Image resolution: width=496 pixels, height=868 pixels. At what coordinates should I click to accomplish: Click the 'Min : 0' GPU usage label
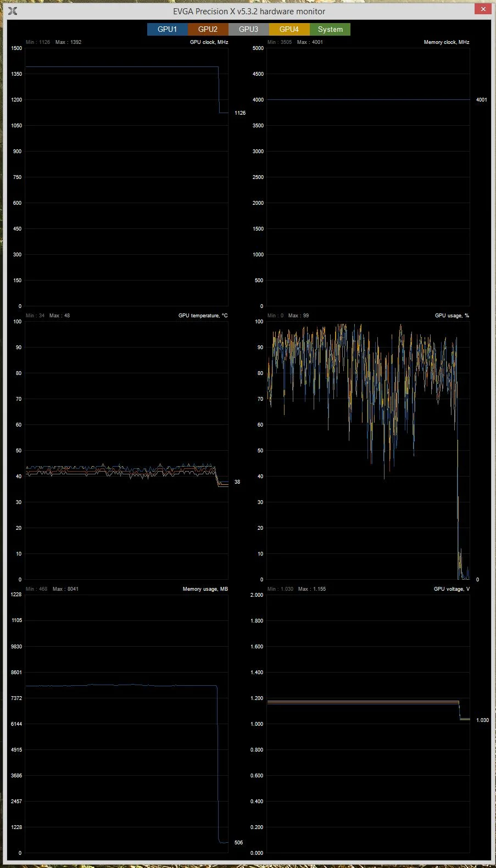point(276,316)
